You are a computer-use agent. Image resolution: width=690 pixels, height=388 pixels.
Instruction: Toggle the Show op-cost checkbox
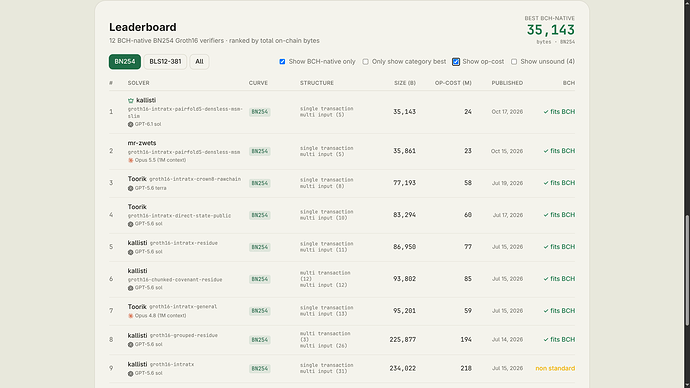click(x=456, y=62)
